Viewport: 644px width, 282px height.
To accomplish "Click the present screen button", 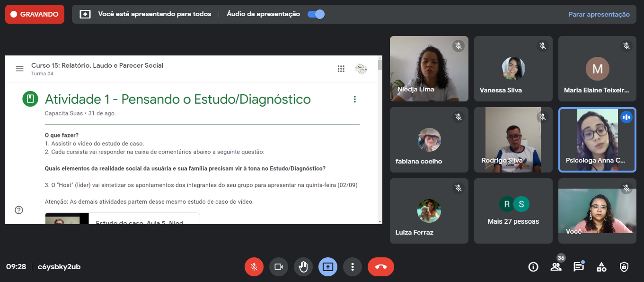I will [x=328, y=267].
